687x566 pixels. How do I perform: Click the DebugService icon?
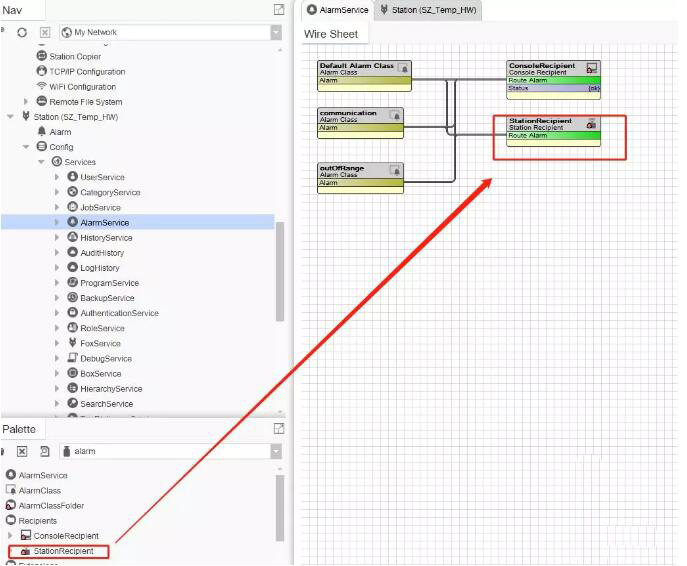[72, 358]
